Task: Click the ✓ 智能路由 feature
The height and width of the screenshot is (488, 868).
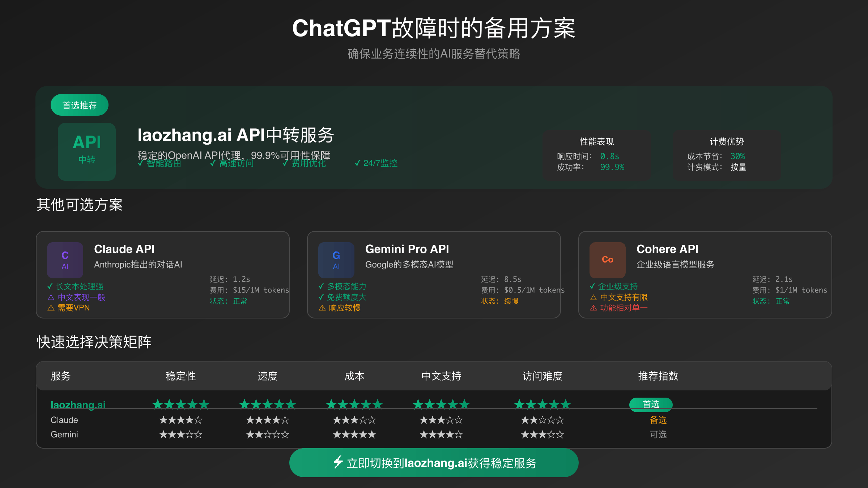Action: click(159, 163)
